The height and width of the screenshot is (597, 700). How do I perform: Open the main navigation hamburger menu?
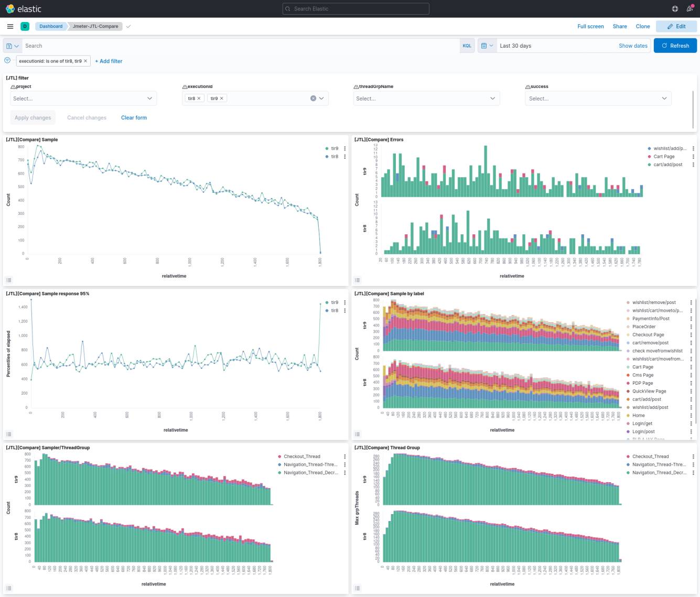coord(10,26)
